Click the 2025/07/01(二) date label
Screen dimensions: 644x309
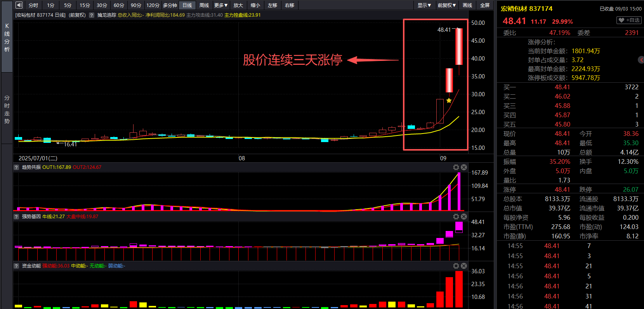[x=38, y=158]
